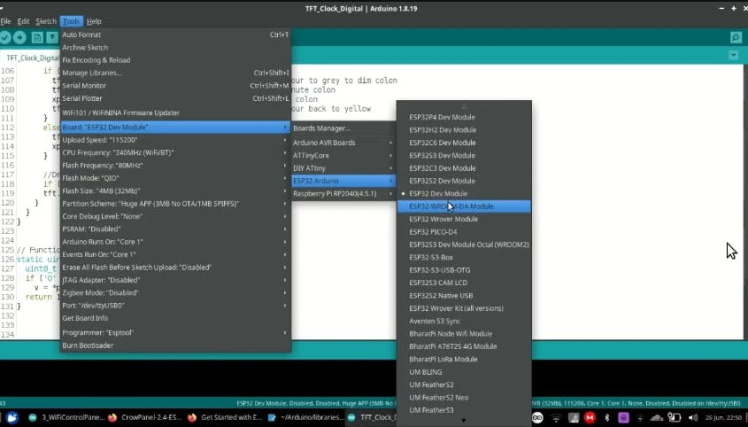
Task: Open Serial Monitor menu entry
Action: (x=176, y=86)
